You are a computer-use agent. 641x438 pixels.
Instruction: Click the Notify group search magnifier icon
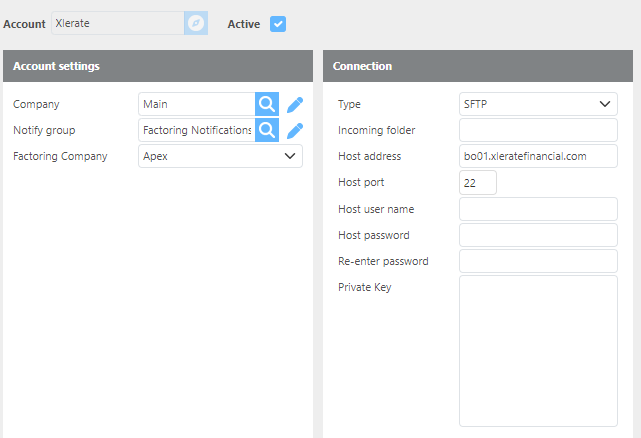[267, 130]
